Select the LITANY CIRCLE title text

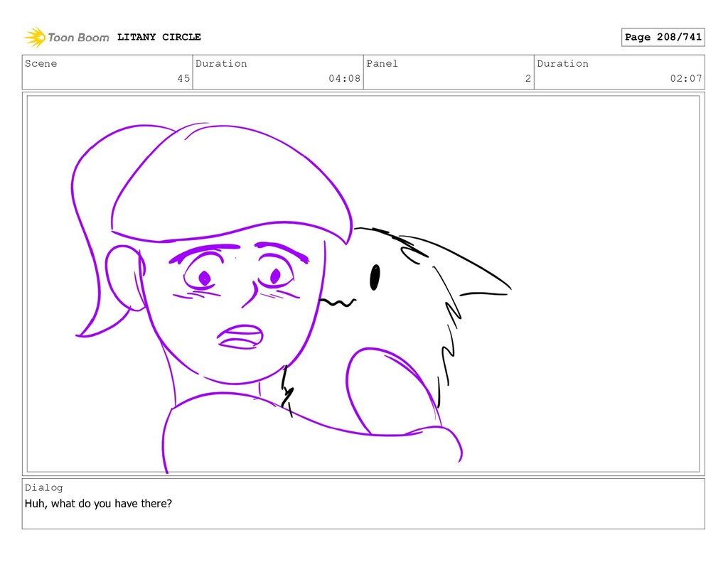point(159,37)
